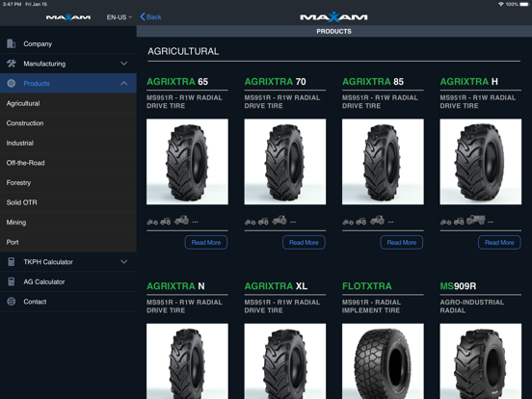Click vehicle icons under AGRIXTRA H
The width and height of the screenshot is (532, 399).
466,221
